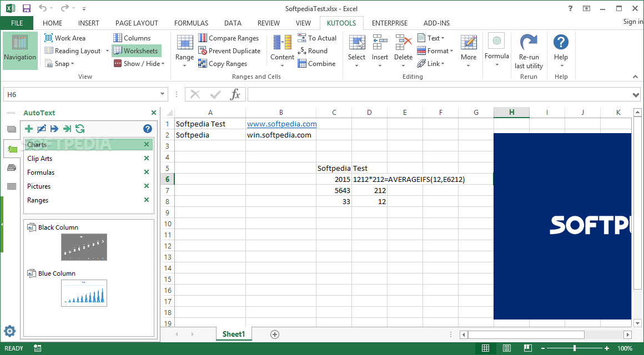Open the Combine tool
This screenshot has height=355, width=644.
click(316, 64)
